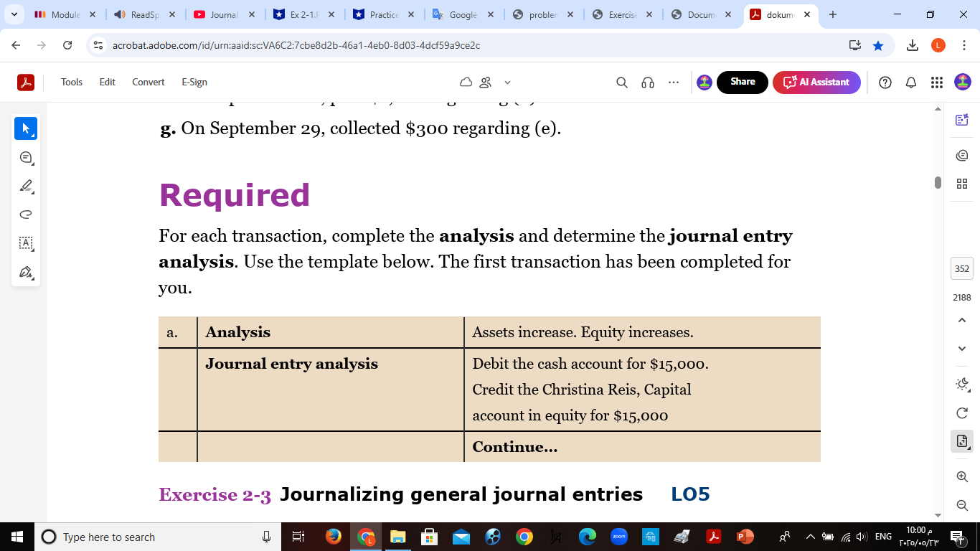Start read aloud with the headphones icon
Image resolution: width=980 pixels, height=551 pixels.
[648, 83]
